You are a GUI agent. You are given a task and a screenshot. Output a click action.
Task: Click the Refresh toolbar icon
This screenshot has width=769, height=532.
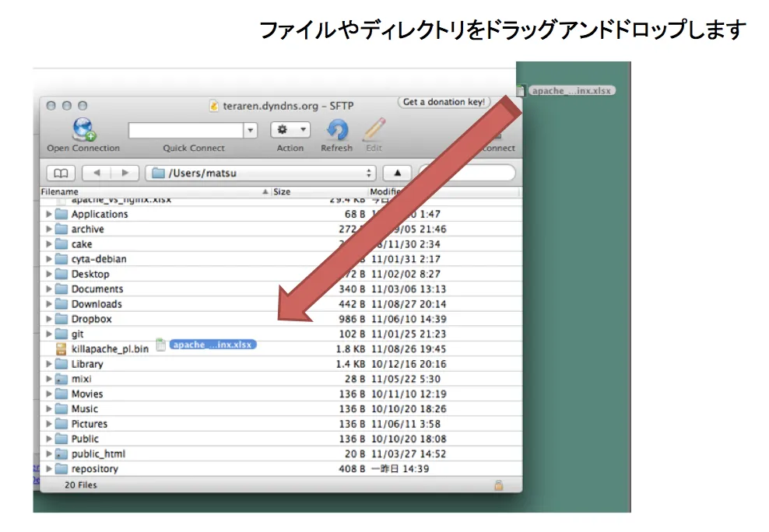click(x=337, y=130)
